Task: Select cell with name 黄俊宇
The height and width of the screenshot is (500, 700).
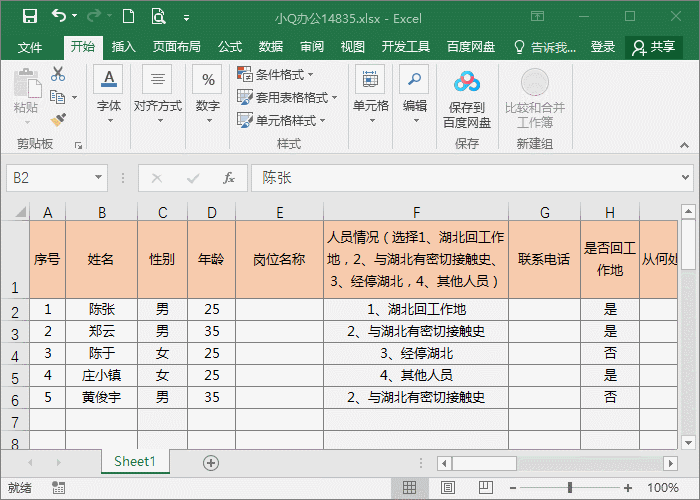Action: (101, 397)
